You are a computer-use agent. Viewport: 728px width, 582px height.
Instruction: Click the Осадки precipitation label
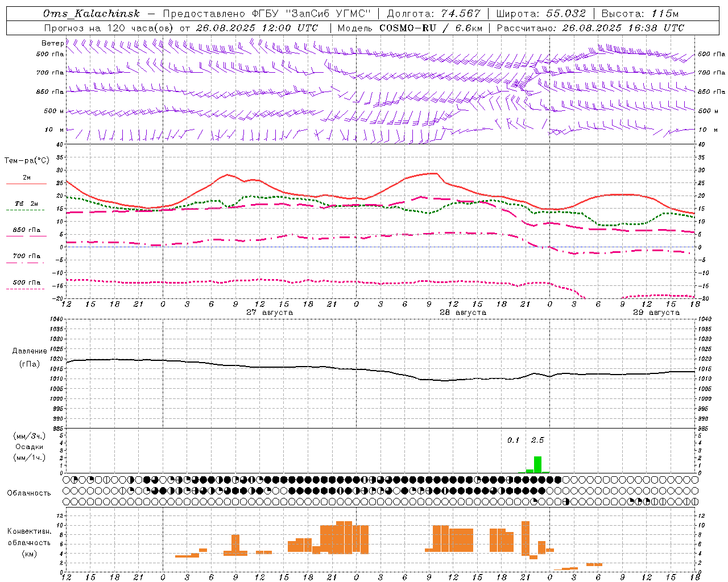[x=30, y=447]
